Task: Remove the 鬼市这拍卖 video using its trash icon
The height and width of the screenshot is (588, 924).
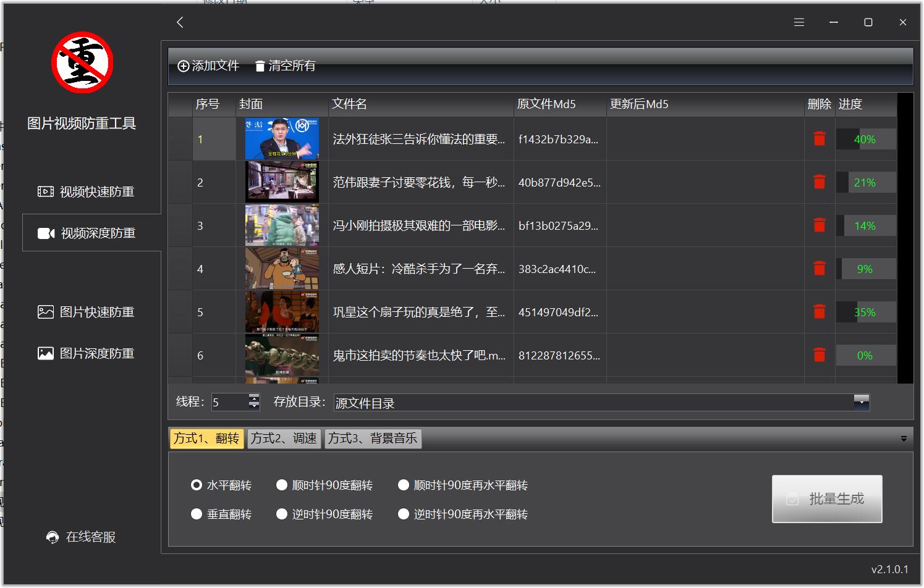Action: (x=819, y=355)
